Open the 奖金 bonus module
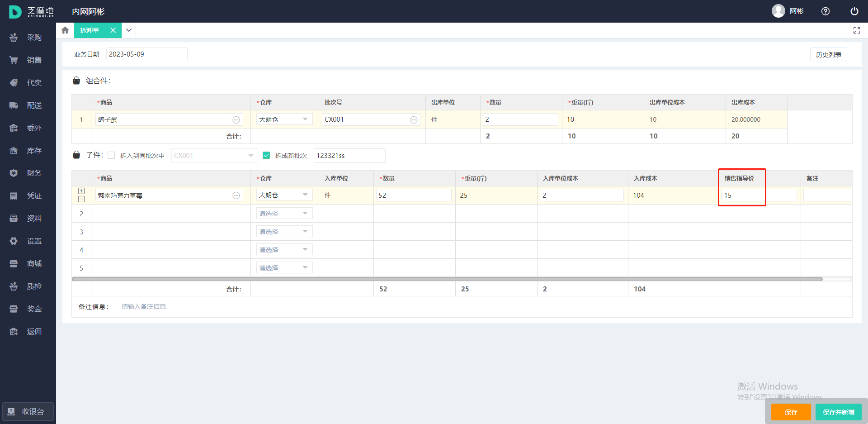868x424 pixels. tap(27, 309)
